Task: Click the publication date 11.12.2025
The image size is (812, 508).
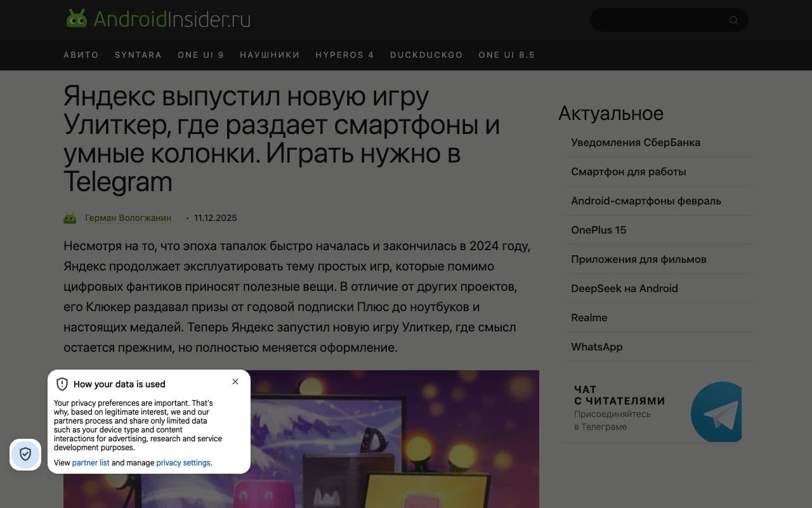Action: click(x=216, y=218)
